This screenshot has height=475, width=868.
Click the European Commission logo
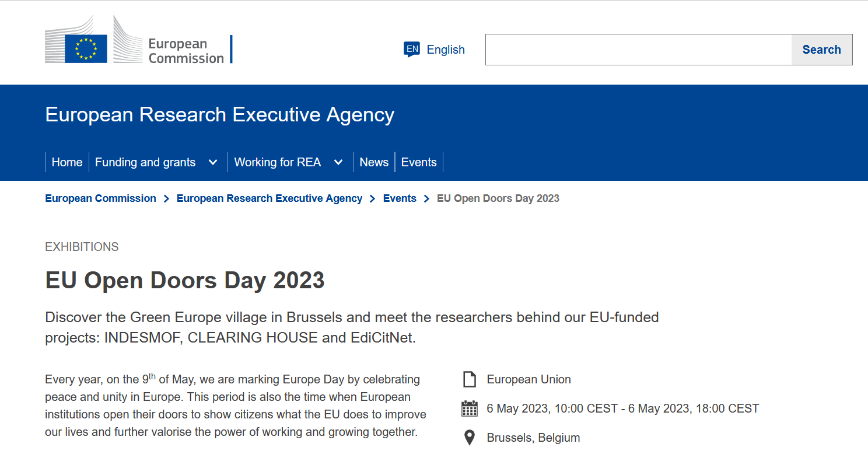[139, 40]
